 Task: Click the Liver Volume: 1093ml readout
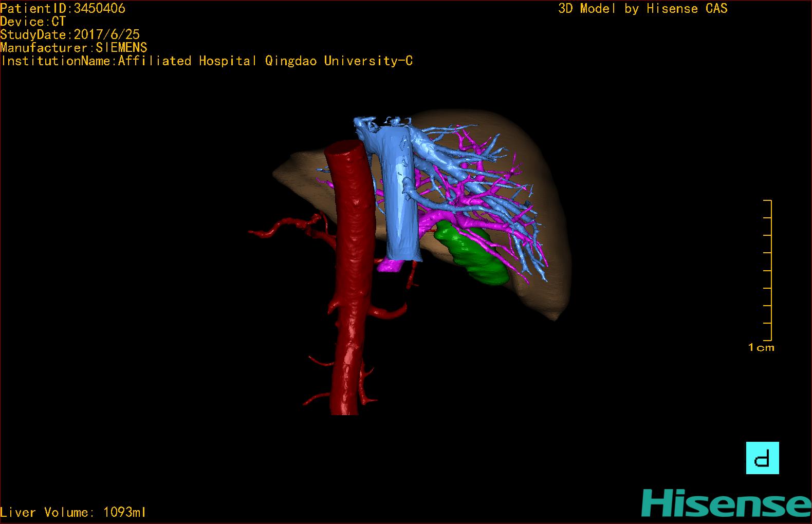(x=73, y=512)
